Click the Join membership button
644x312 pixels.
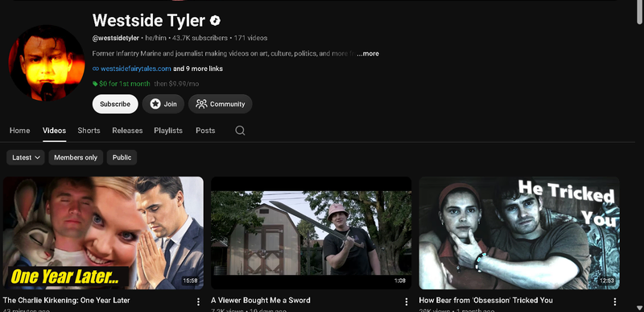click(163, 104)
